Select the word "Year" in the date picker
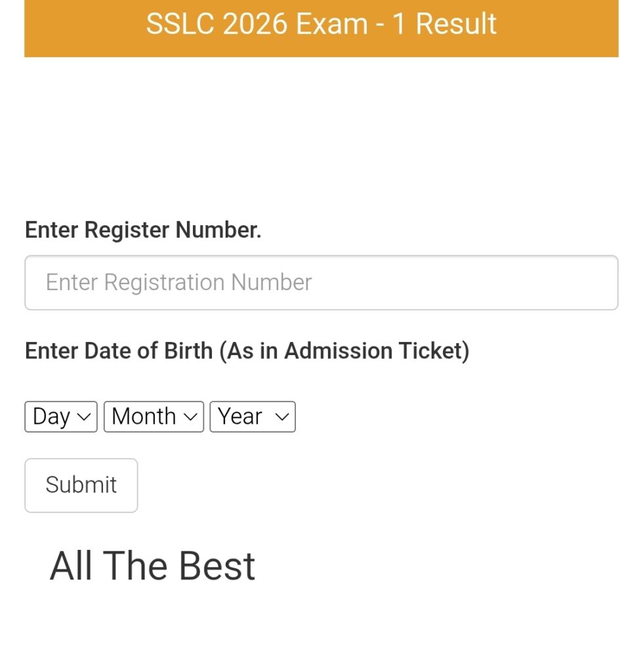 click(240, 417)
